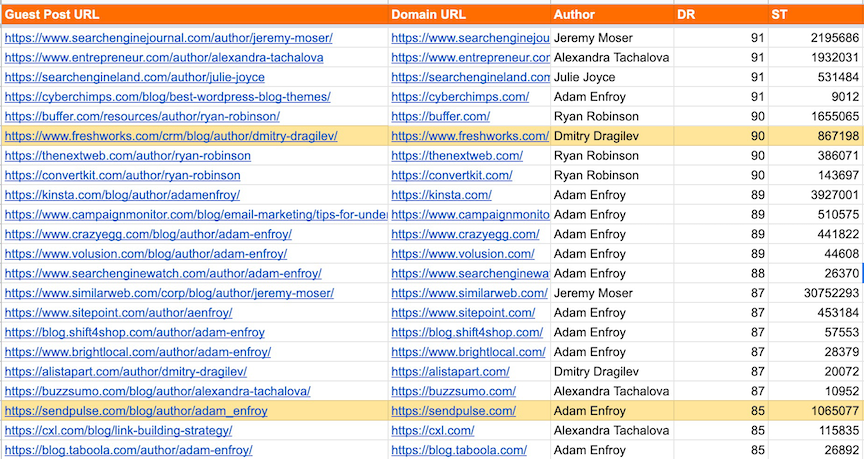The width and height of the screenshot is (864, 459).
Task: Open https://blog.shift4shop.com/ domain link
Action: pyautogui.click(x=467, y=333)
